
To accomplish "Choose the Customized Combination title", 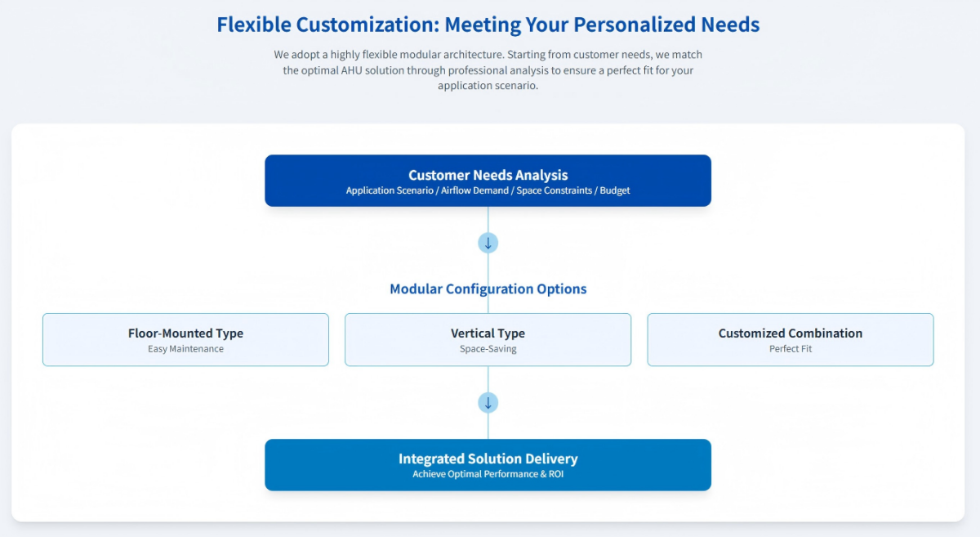I will (x=790, y=333).
